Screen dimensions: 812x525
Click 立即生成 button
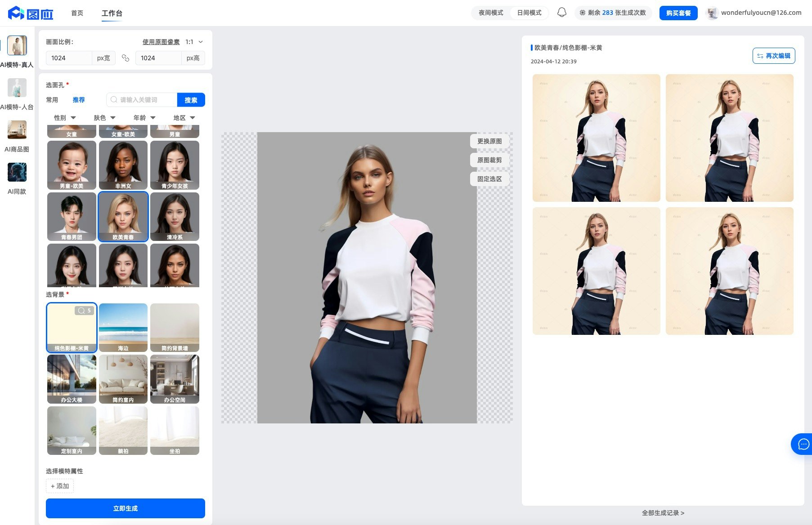(126, 508)
